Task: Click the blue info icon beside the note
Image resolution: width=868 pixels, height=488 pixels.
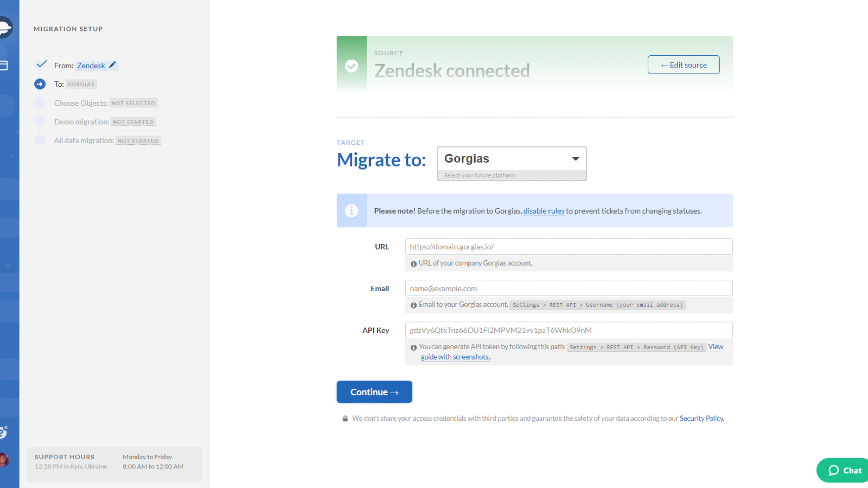Action: click(352, 210)
